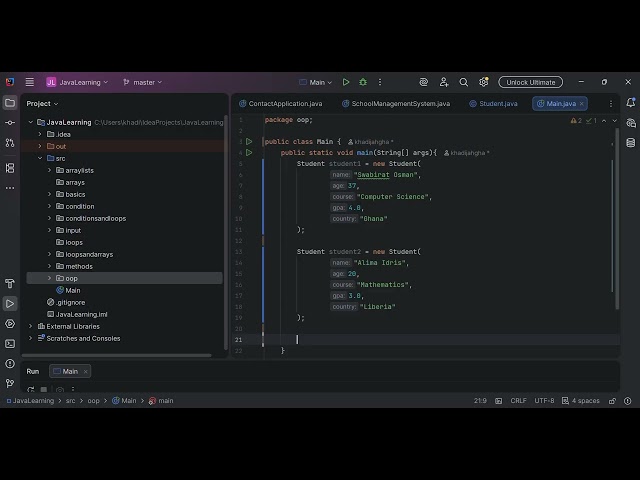Open the Project view dropdown
Viewport: 640px width, 480px height.
coord(42,104)
